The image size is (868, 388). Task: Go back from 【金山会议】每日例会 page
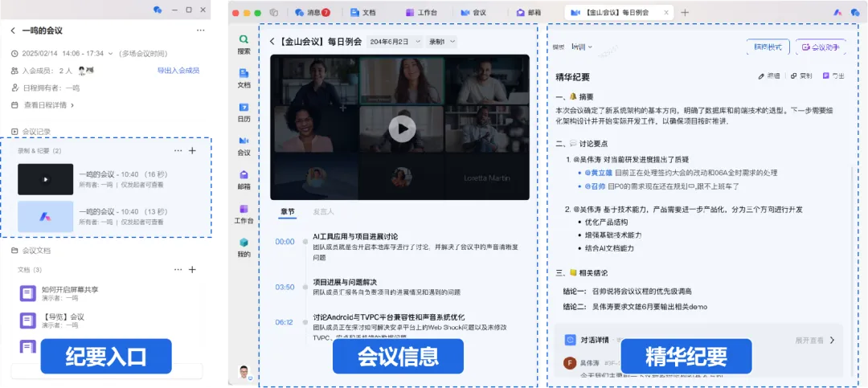coord(272,42)
